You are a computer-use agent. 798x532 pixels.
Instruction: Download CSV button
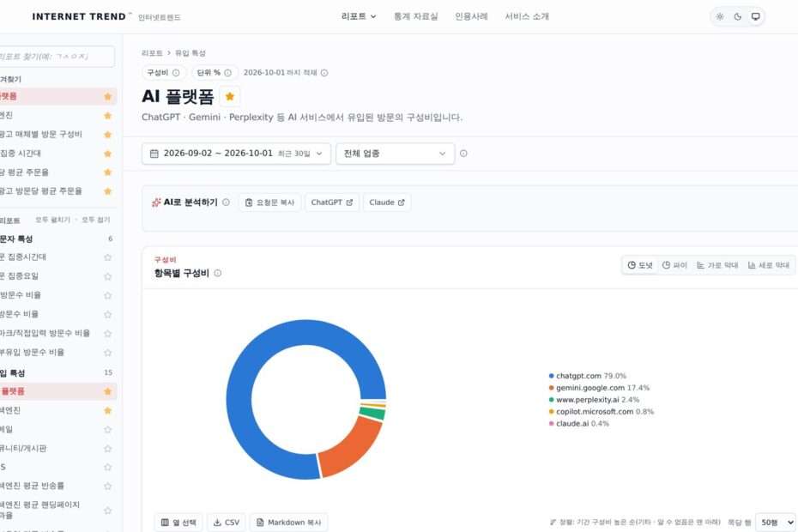[x=226, y=523]
